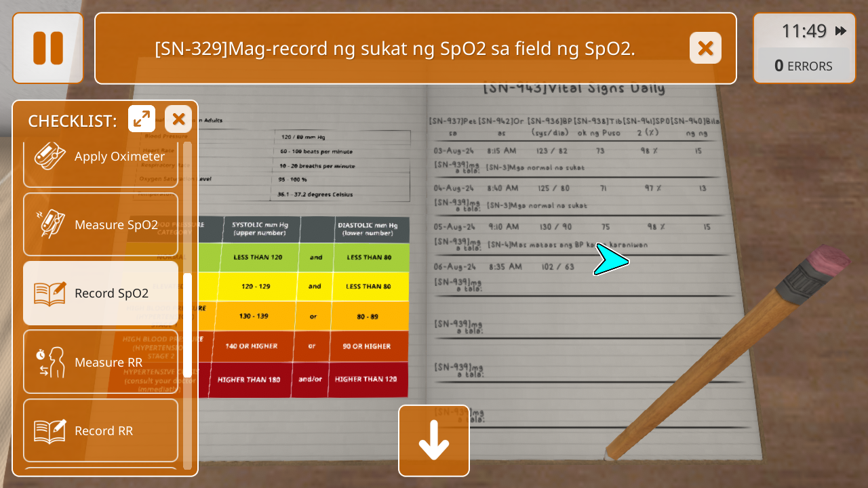Select Record SpO2 checklist step label
This screenshot has width=868, height=488.
pyautogui.click(x=111, y=293)
